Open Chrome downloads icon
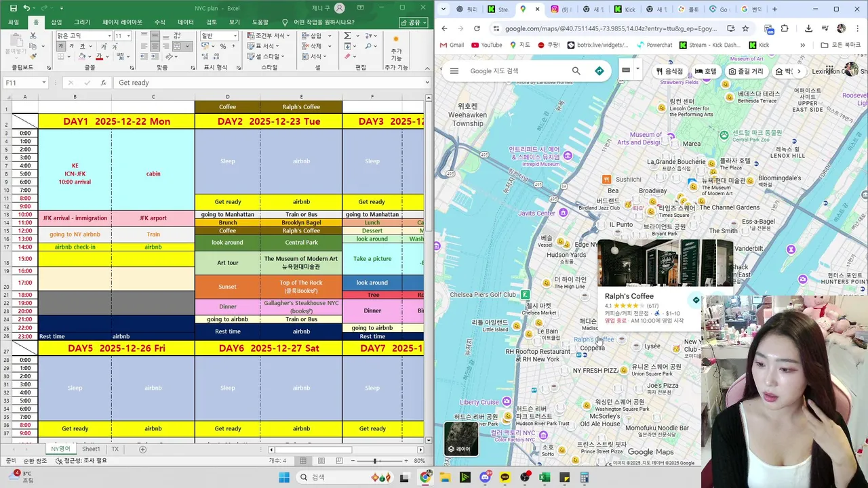The image size is (868, 488). [808, 28]
